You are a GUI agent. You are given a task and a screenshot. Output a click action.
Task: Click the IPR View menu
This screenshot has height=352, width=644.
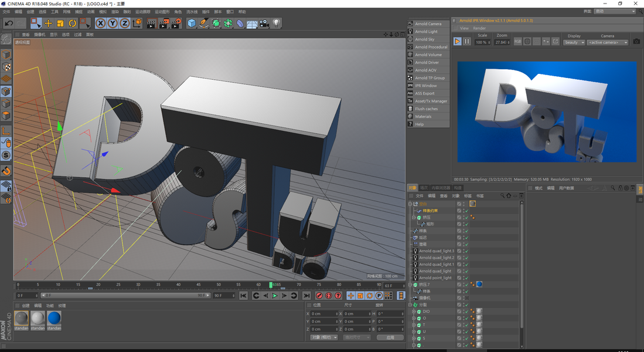point(464,28)
